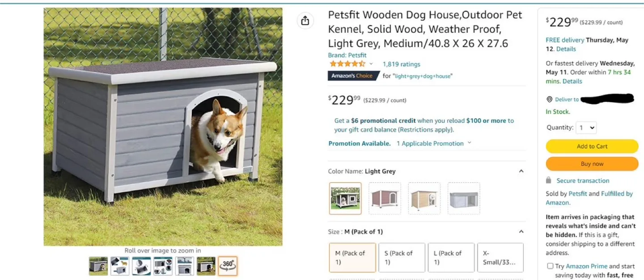Viewport: 644px width, 280px height.
Task: Click the Amazon's Choice badge
Action: click(353, 75)
